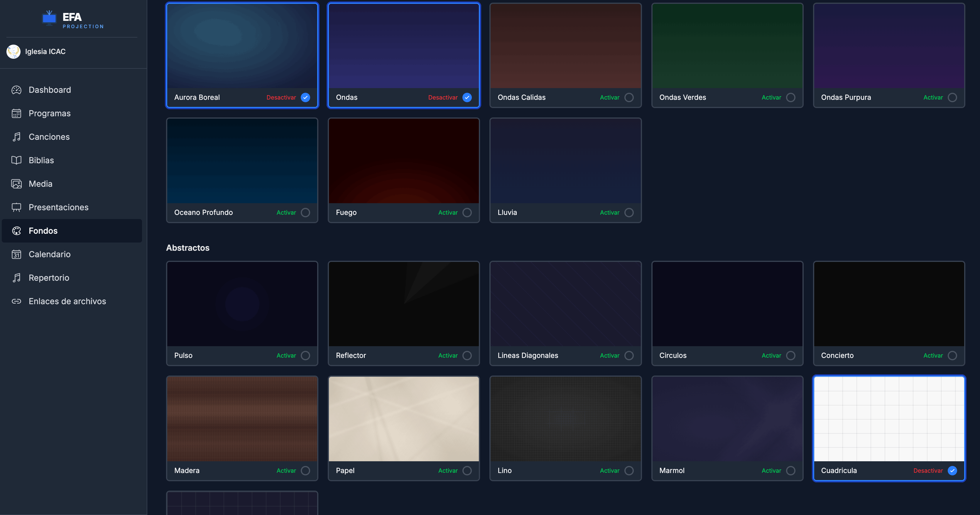Click the Calendario date icon

pos(16,254)
